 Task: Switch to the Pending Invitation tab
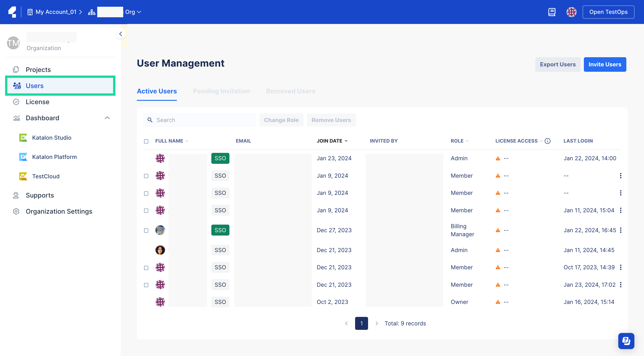pyautogui.click(x=221, y=91)
